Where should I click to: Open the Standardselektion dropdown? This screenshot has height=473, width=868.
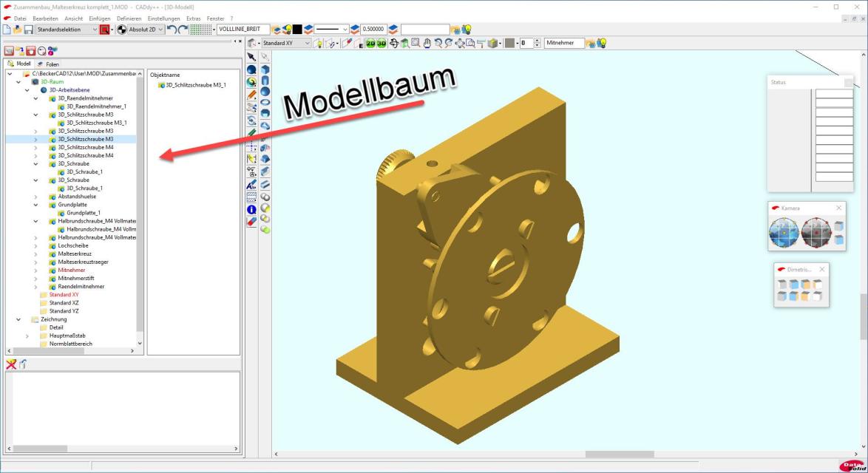point(94,30)
